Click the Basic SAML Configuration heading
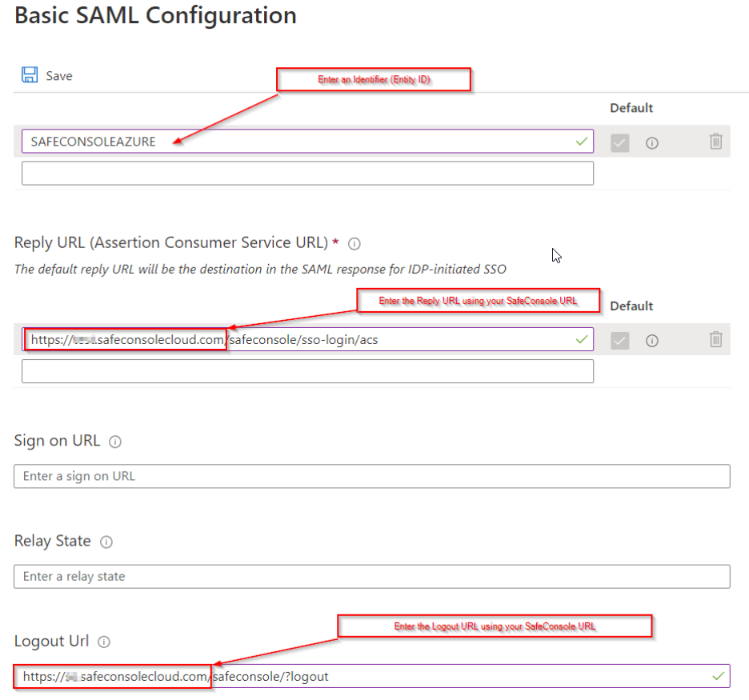Screen dimensions: 749x700 click(156, 15)
